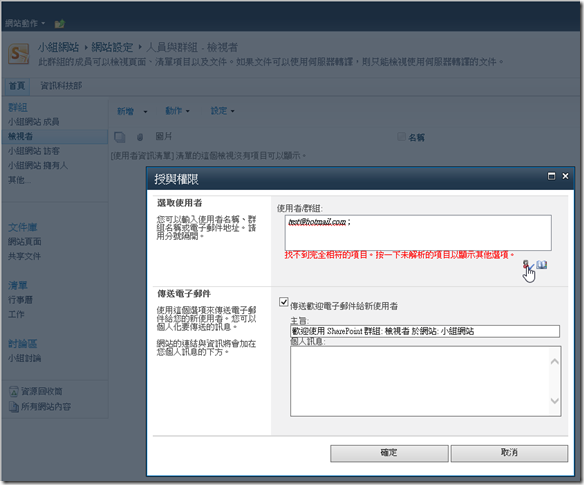584x485 pixels.
Task: Click the 確定 button
Action: pyautogui.click(x=389, y=453)
